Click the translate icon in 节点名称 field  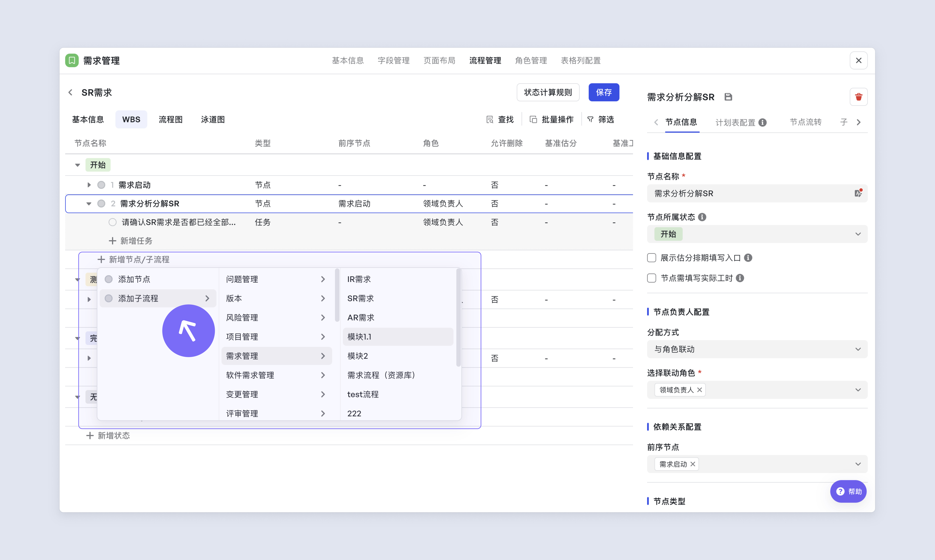(x=858, y=193)
